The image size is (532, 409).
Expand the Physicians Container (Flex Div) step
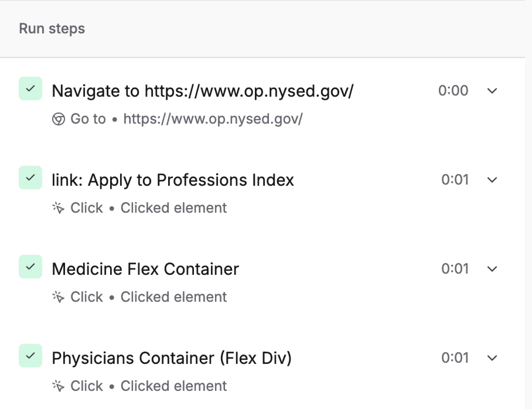click(492, 358)
